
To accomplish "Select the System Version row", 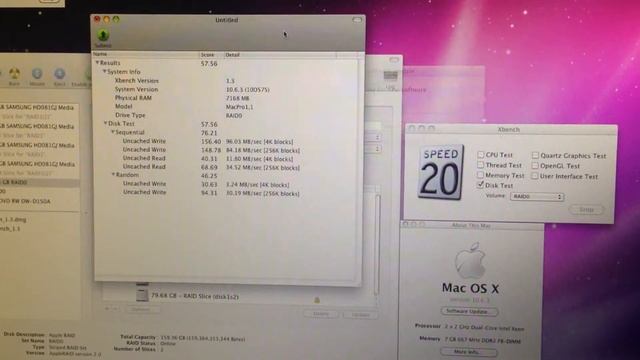I will pyautogui.click(x=227, y=89).
